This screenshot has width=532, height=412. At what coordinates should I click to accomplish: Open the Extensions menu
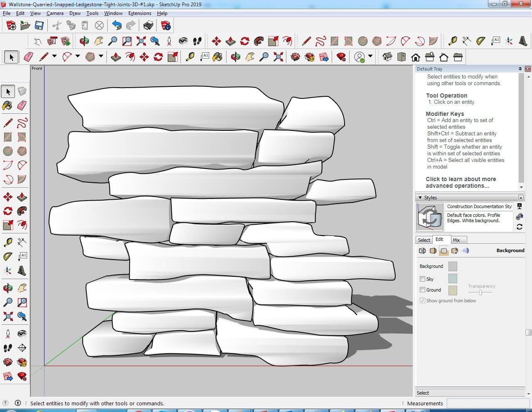pos(140,13)
